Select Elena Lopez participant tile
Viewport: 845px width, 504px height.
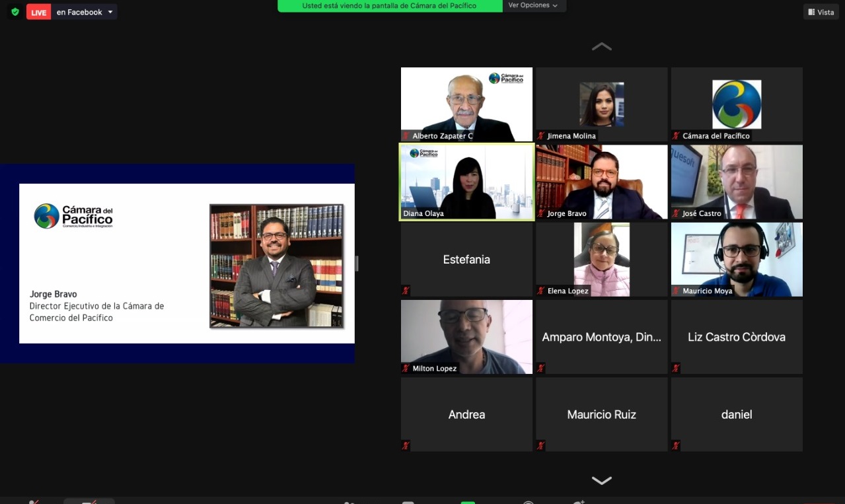(601, 260)
